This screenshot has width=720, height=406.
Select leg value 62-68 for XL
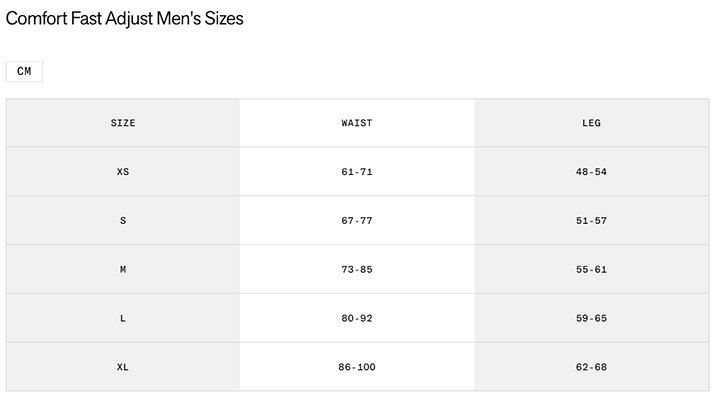(591, 367)
